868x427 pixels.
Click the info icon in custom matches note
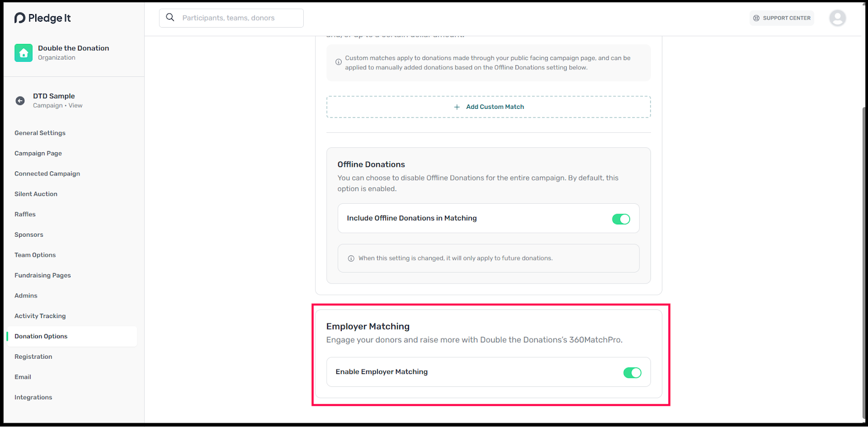click(339, 62)
